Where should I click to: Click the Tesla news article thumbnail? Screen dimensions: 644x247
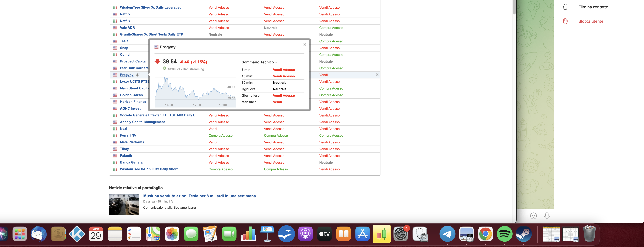(124, 204)
